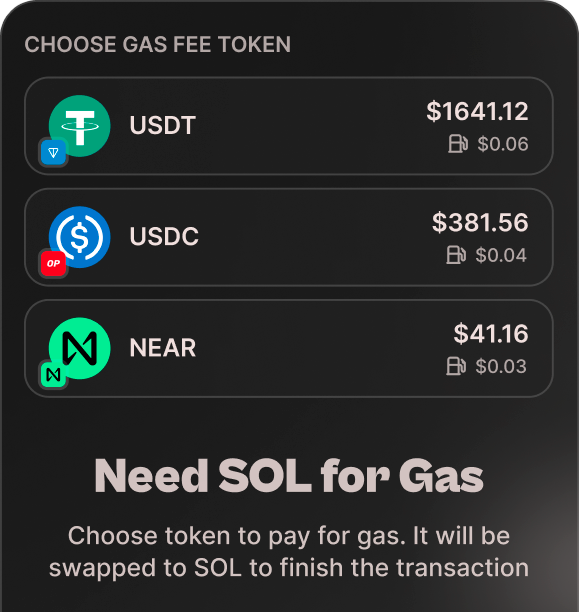Click the Need SOL for Gas heading
The height and width of the screenshot is (612, 579).
coord(289,476)
